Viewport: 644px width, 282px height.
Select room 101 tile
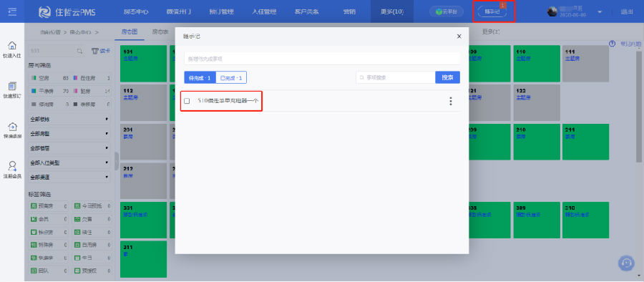pos(143,63)
